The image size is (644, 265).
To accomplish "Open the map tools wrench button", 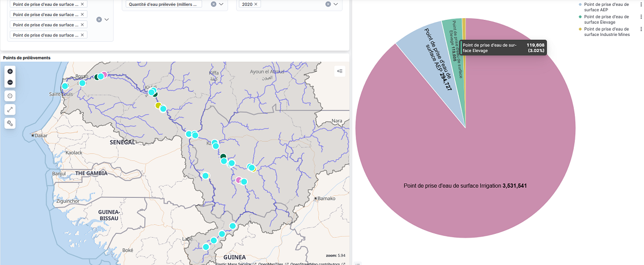I will [x=10, y=123].
